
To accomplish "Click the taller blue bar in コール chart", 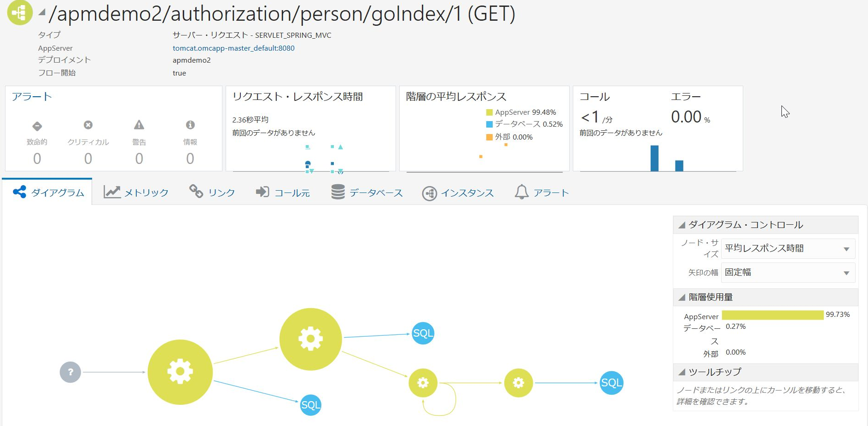I will [x=654, y=158].
